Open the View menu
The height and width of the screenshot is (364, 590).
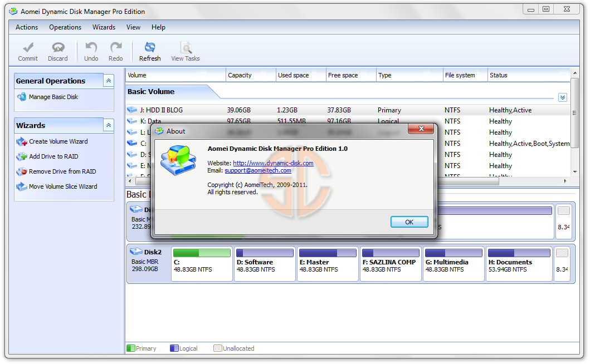[133, 27]
